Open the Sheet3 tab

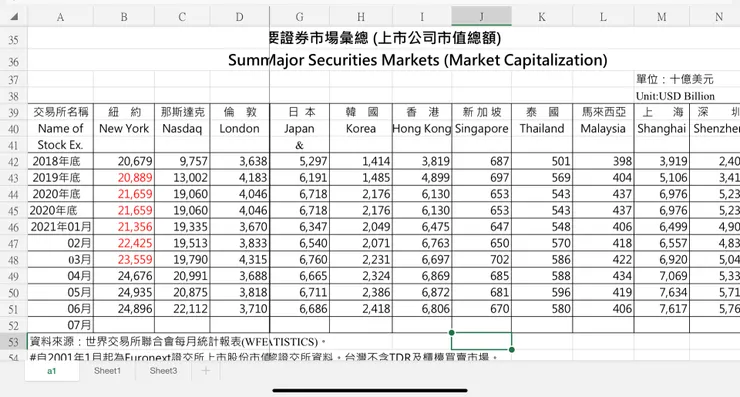click(x=163, y=371)
